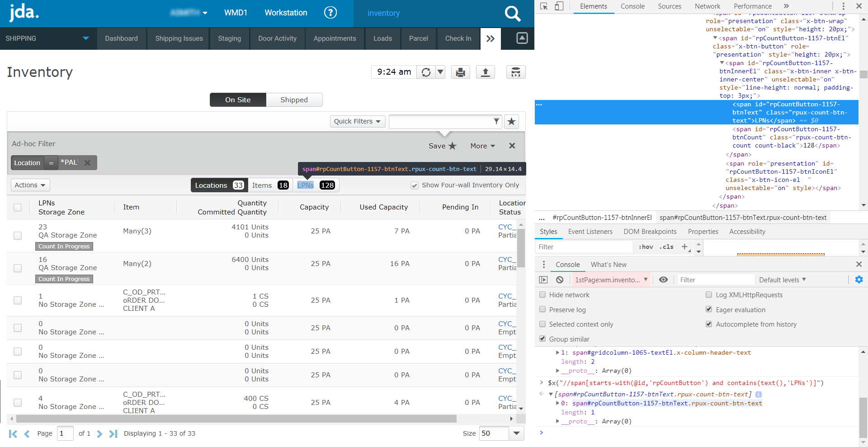Click the LPNs 128 count button
Viewport: 868px width, 447px height.
point(316,185)
